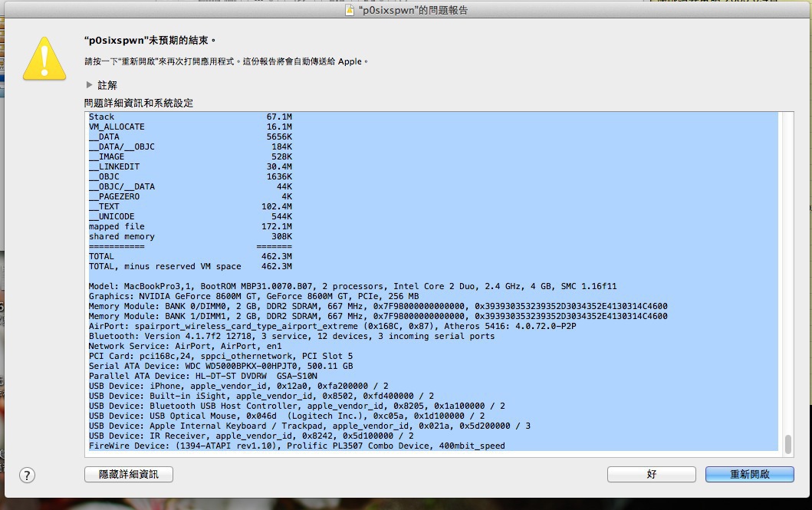
Task: Click the "Bluetooth: Version 4.1.7f2" line
Action: [x=291, y=336]
